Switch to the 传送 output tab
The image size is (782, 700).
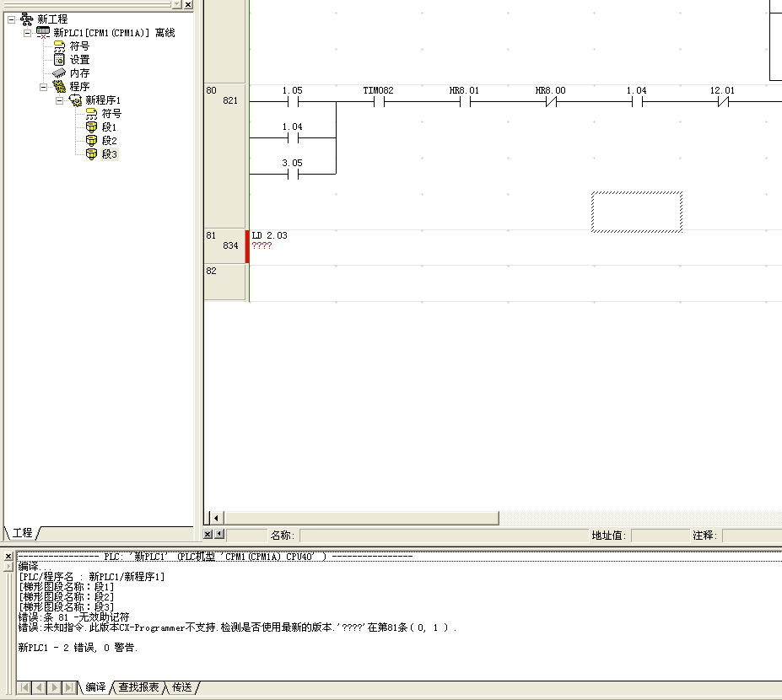(181, 687)
